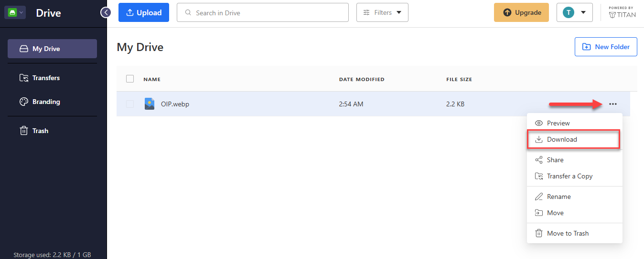Viewport: 644px width, 259px height.
Task: Click the OIP.webp image file icon
Action: (150, 104)
